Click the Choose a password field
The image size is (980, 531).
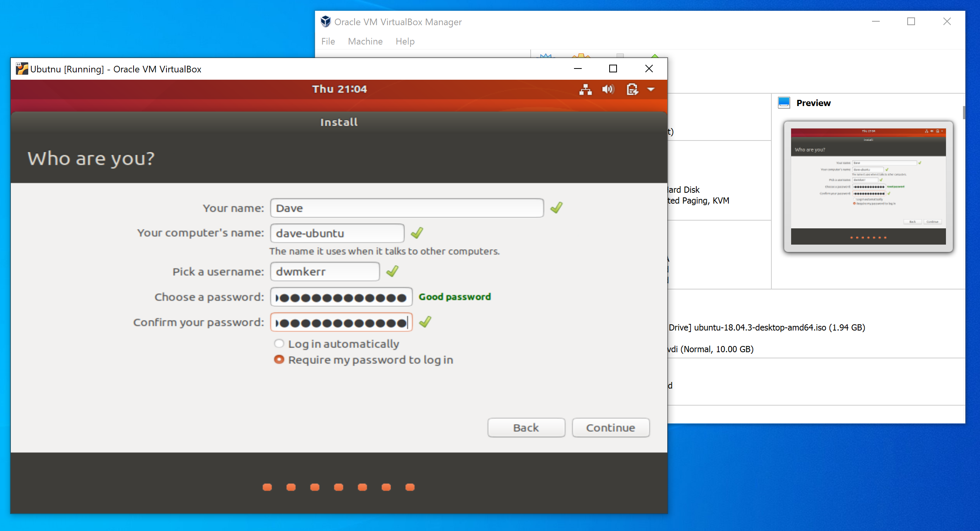point(341,297)
